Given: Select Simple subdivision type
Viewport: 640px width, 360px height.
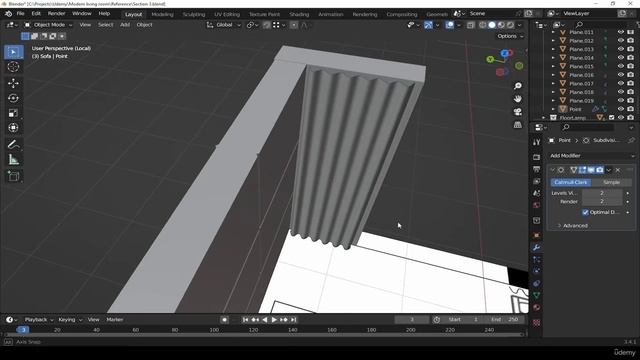Looking at the screenshot, I should pyautogui.click(x=611, y=182).
